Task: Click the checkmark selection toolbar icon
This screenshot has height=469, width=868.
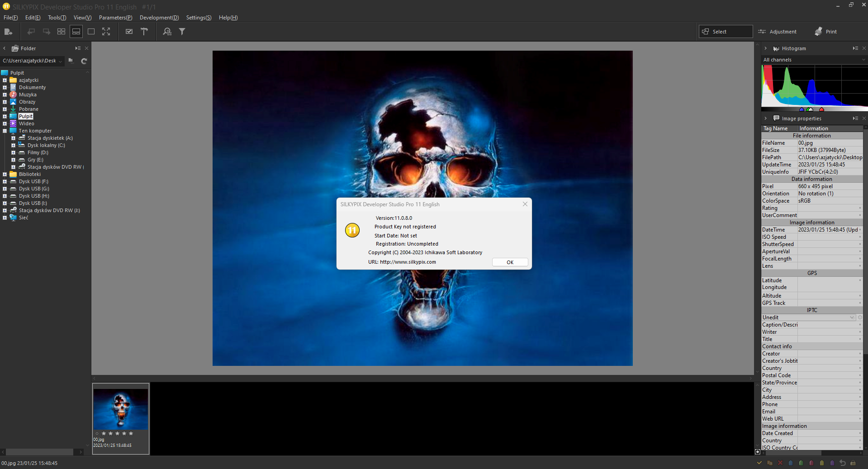Action: tap(129, 32)
